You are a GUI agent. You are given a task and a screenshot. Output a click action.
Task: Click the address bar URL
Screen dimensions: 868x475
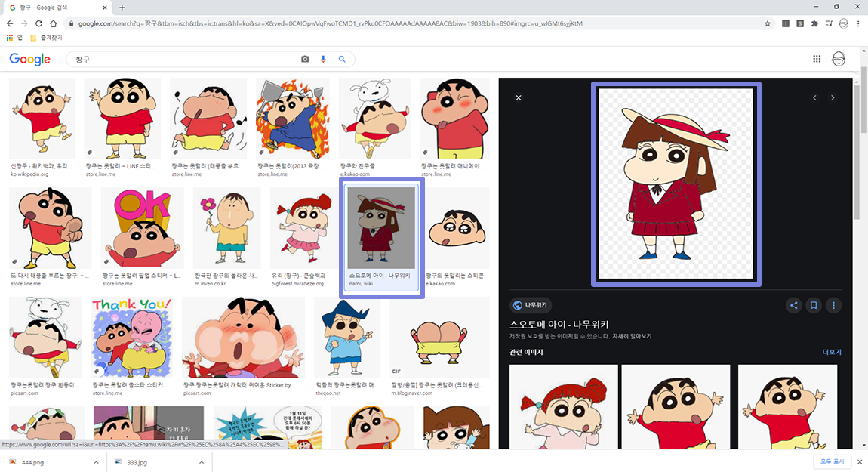click(330, 24)
